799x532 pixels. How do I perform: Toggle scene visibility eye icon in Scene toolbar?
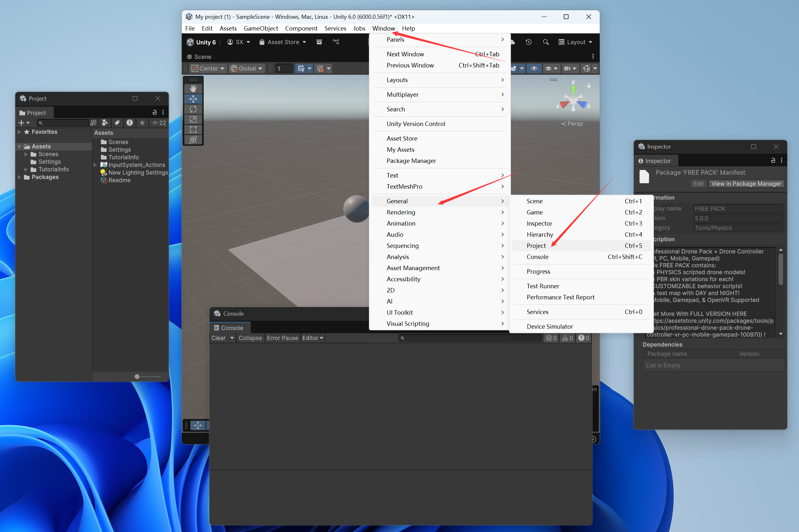(x=534, y=68)
